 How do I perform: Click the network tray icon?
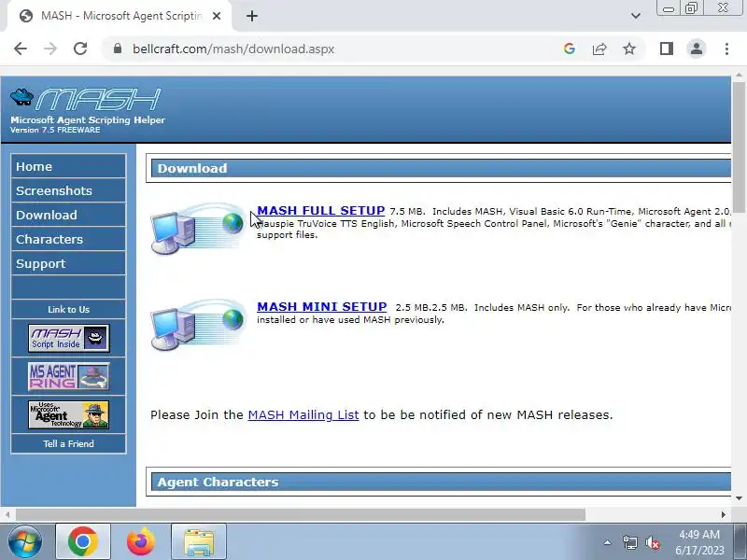[629, 542]
